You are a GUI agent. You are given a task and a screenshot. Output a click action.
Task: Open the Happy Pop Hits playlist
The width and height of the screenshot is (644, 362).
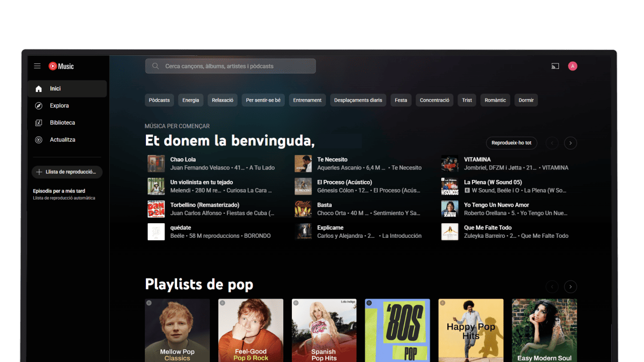471,330
